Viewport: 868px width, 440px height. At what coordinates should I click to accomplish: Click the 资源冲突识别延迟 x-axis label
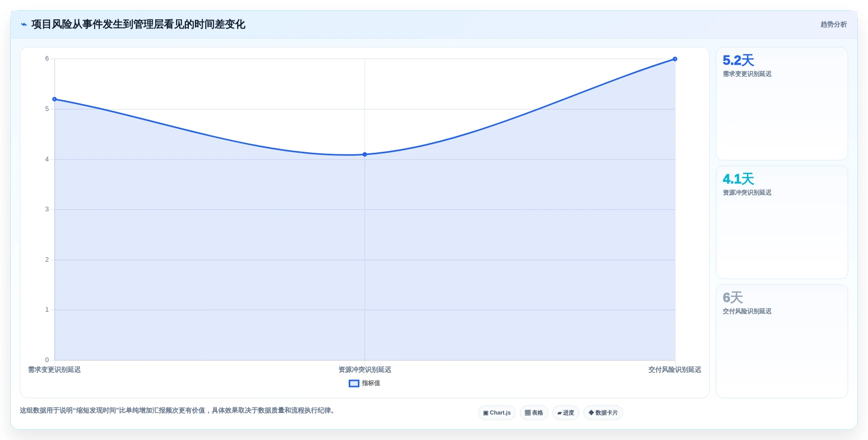365,370
